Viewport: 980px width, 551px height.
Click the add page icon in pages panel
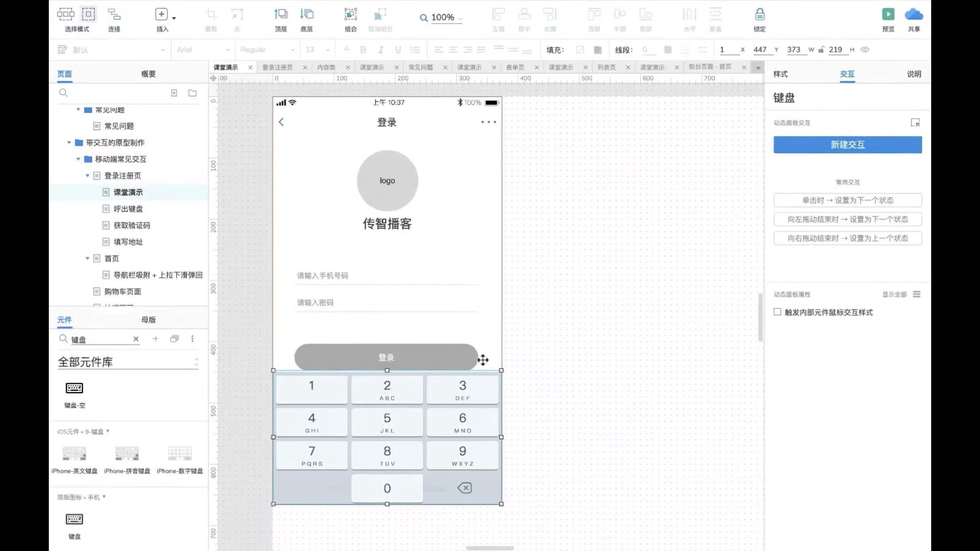point(174,93)
